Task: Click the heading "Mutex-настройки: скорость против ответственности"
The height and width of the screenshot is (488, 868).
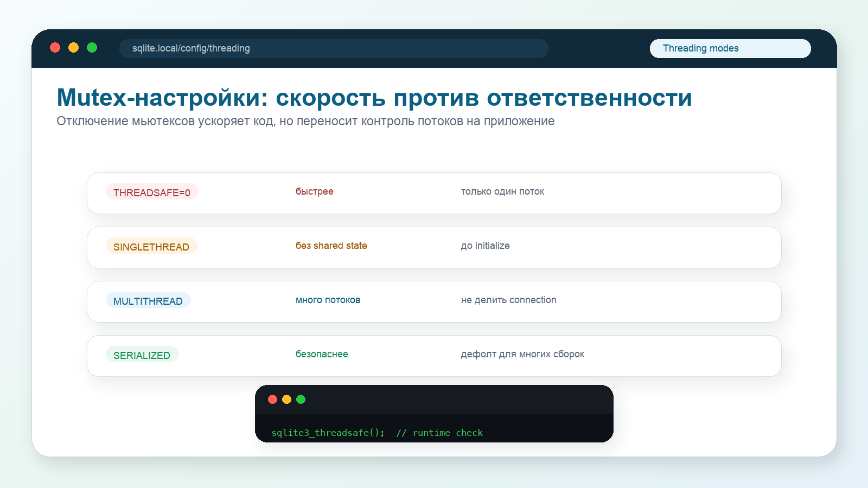Action: [374, 98]
